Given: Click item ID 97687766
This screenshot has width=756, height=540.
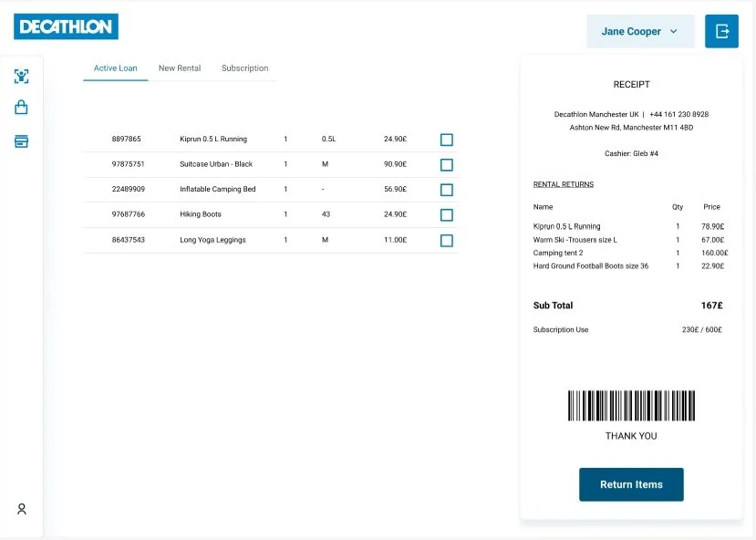Looking at the screenshot, I should click(129, 214).
